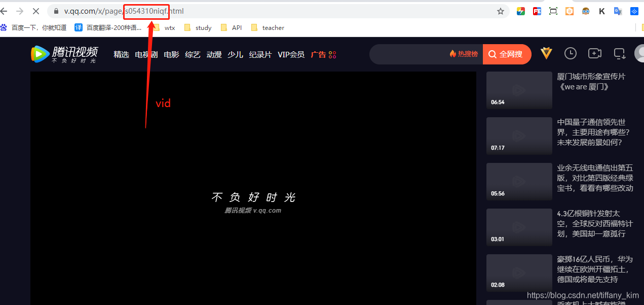Open the 综艺 channel
This screenshot has width=644, height=305.
[193, 54]
